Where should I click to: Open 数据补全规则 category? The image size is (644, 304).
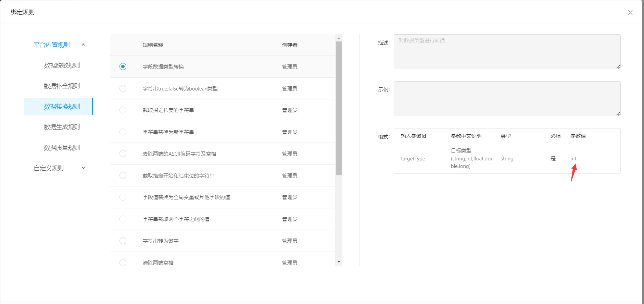pos(62,86)
